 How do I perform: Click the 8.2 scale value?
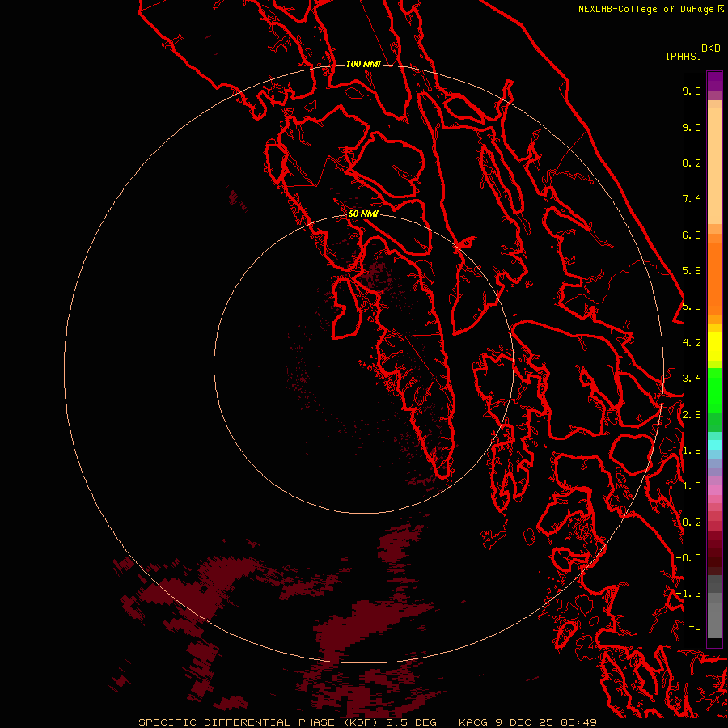tap(692, 163)
